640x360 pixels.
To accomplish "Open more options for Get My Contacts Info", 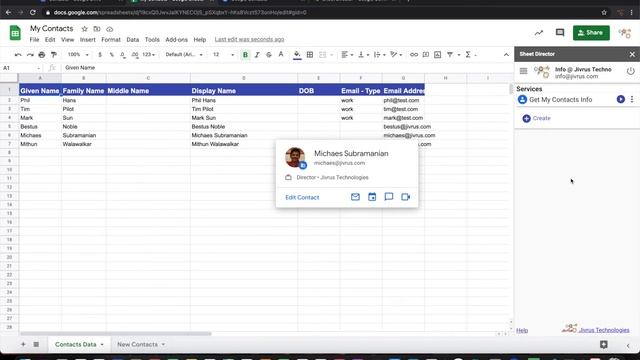I will pyautogui.click(x=632, y=99).
